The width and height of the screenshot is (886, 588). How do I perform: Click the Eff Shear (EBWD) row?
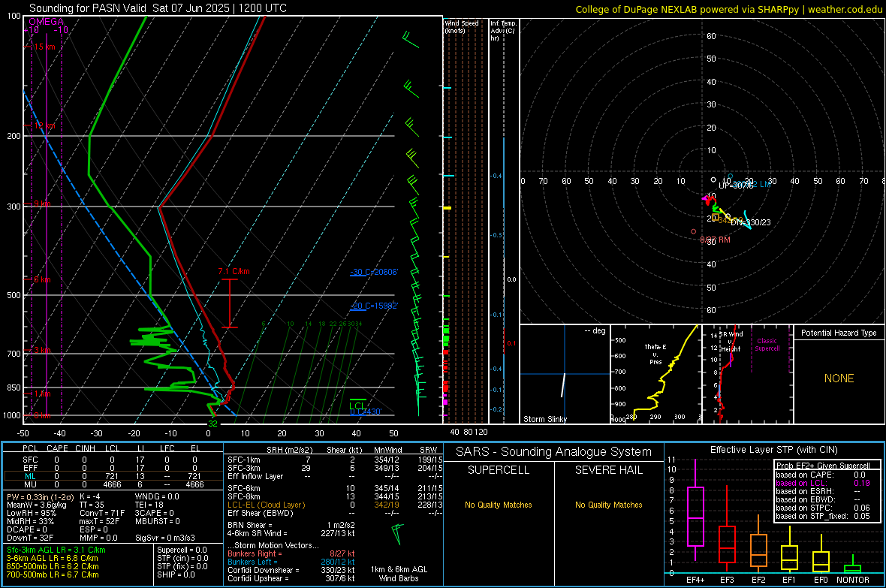tap(335, 513)
